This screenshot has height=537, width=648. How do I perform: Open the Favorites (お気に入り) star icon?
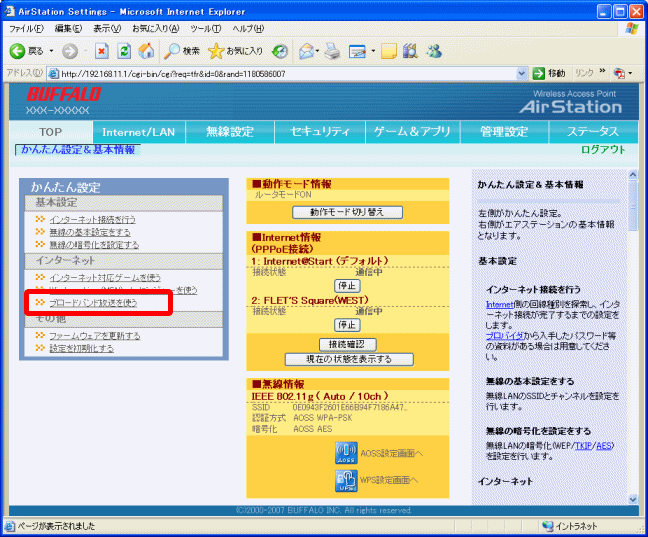coord(216,51)
